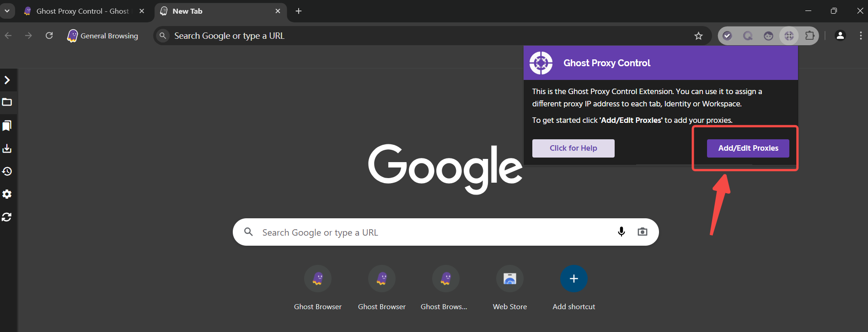Open the downloads panel in the sidebar
Viewport: 868px width, 332px height.
click(x=7, y=148)
